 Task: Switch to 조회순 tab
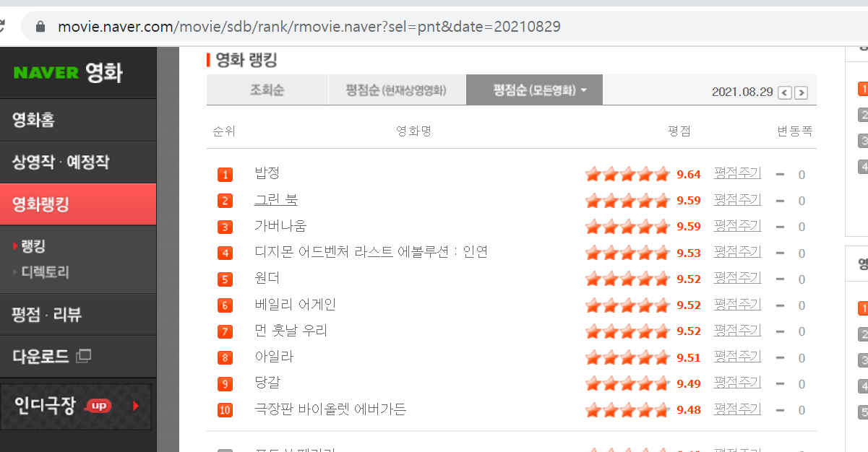click(x=267, y=90)
